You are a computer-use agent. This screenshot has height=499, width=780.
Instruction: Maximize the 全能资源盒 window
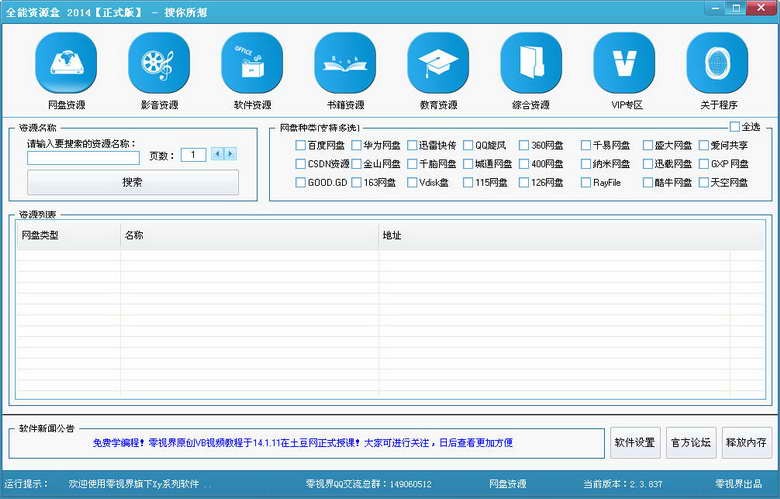736,8
